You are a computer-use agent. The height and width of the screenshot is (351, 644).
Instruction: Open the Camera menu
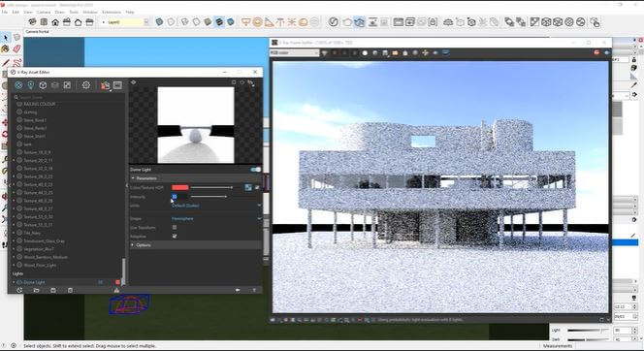pyautogui.click(x=44, y=13)
